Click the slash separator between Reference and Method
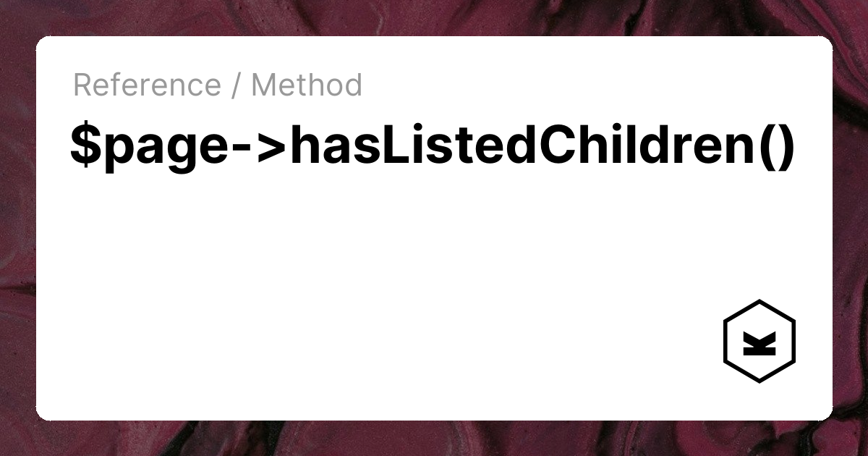 pyautogui.click(x=236, y=85)
